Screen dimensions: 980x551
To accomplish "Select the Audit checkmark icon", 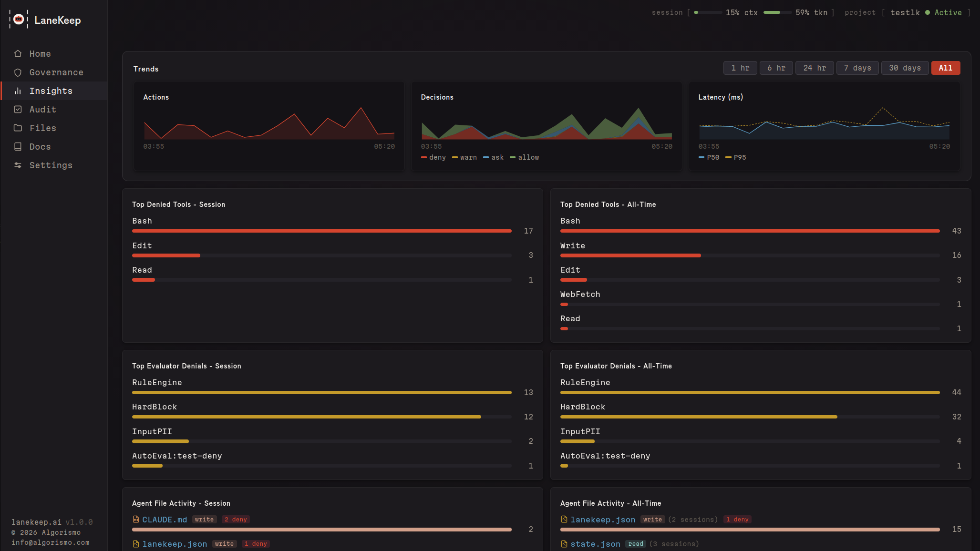I will point(18,109).
